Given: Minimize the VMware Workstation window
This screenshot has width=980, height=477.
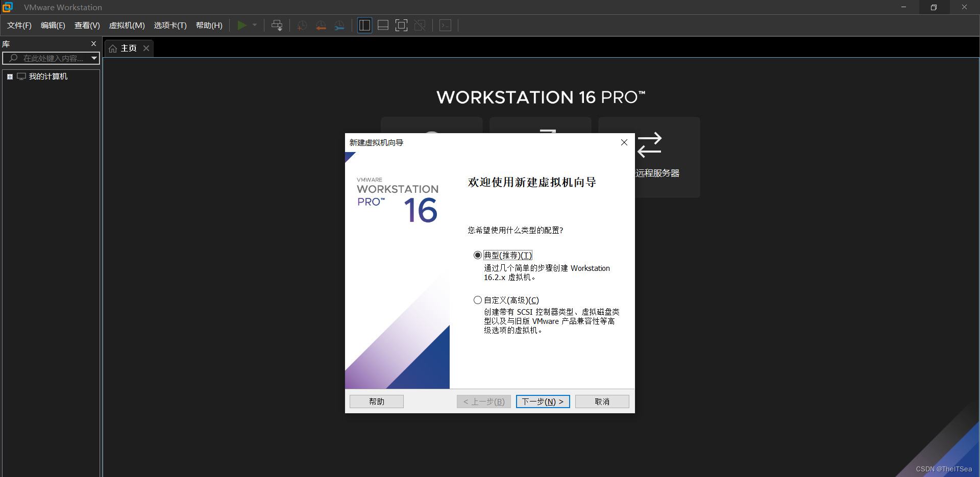Looking at the screenshot, I should coord(903,7).
